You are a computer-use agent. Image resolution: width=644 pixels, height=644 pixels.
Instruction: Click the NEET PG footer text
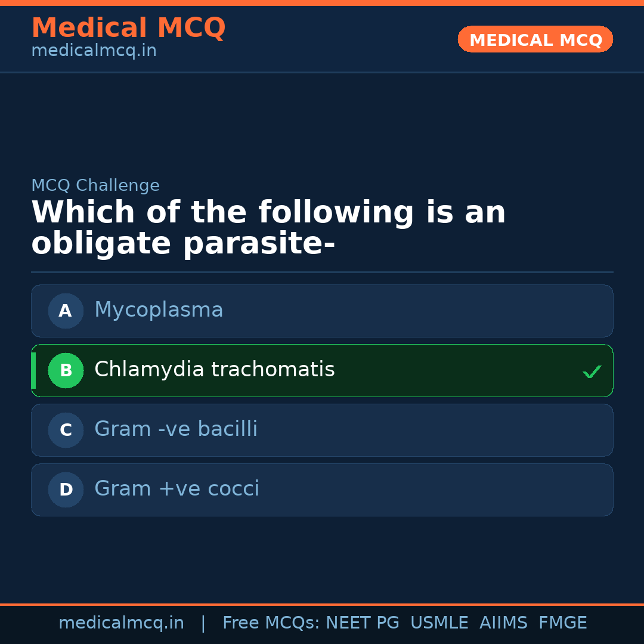363,623
